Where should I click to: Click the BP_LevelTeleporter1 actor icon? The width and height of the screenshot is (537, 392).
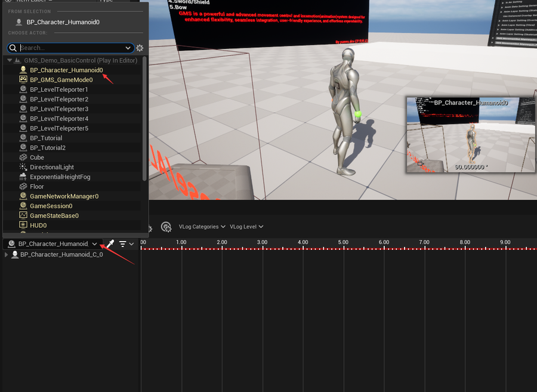coord(23,89)
